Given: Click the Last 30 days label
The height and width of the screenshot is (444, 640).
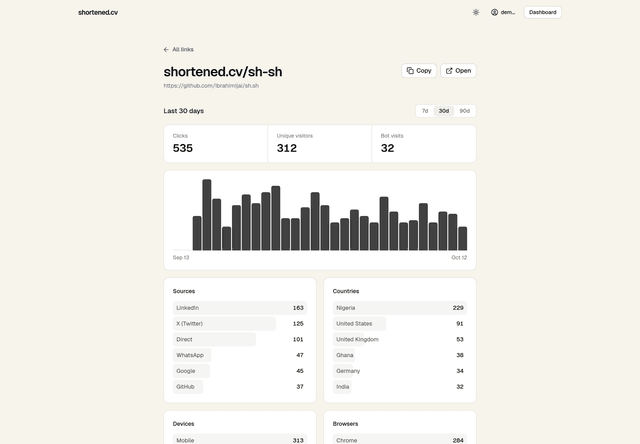Looking at the screenshot, I should [184, 111].
